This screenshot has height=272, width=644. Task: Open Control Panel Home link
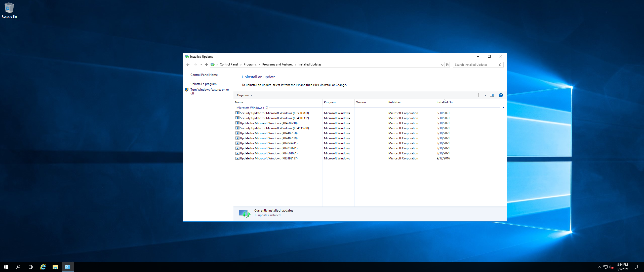coord(204,75)
